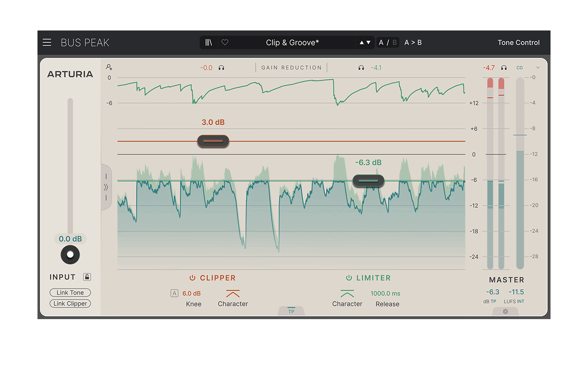Listen to clipper gain reduction via headphones icon
588x367 pixels.
tap(221, 67)
